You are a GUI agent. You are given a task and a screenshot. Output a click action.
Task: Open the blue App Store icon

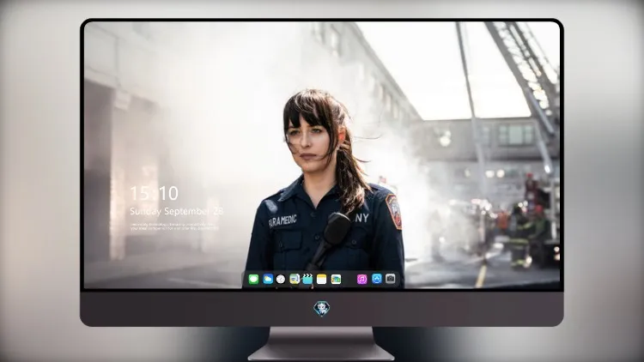(377, 279)
